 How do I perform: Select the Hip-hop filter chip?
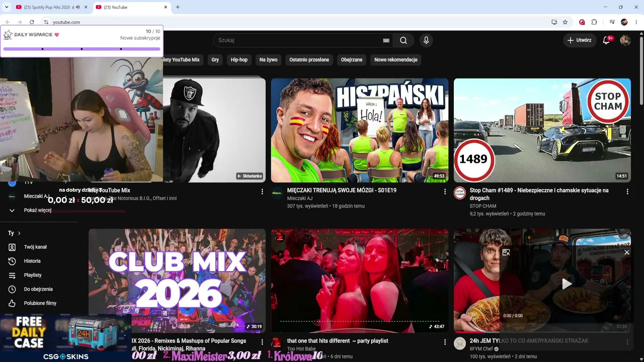239,60
